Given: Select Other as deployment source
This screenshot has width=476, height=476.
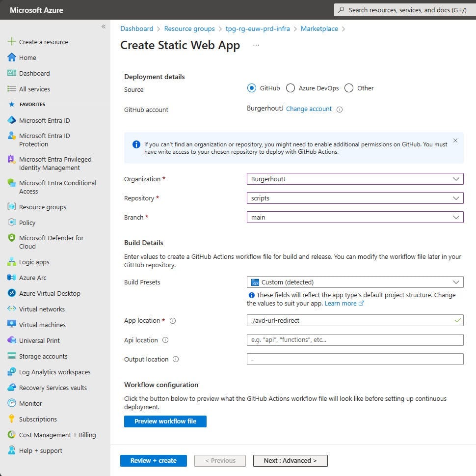Looking at the screenshot, I should point(348,88).
